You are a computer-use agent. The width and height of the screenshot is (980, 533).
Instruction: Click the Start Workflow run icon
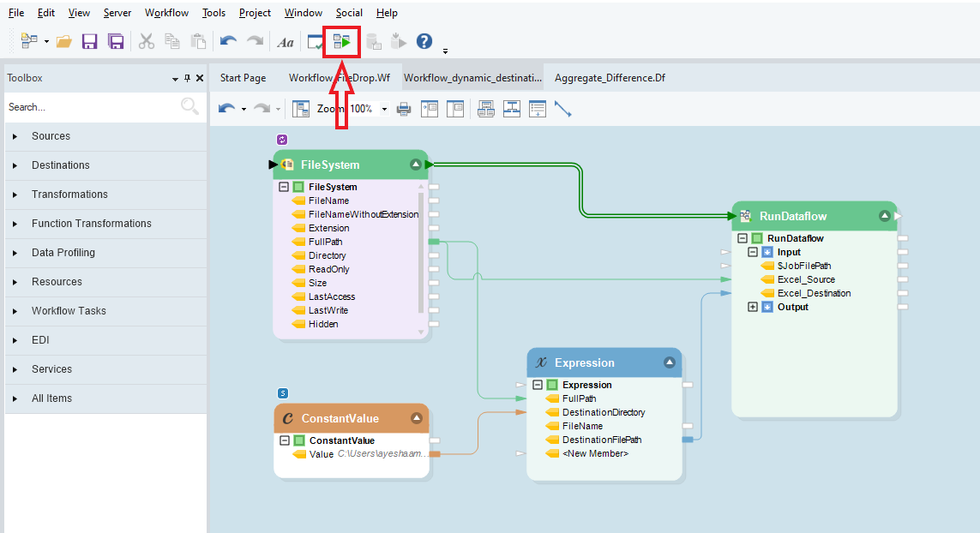(x=342, y=41)
